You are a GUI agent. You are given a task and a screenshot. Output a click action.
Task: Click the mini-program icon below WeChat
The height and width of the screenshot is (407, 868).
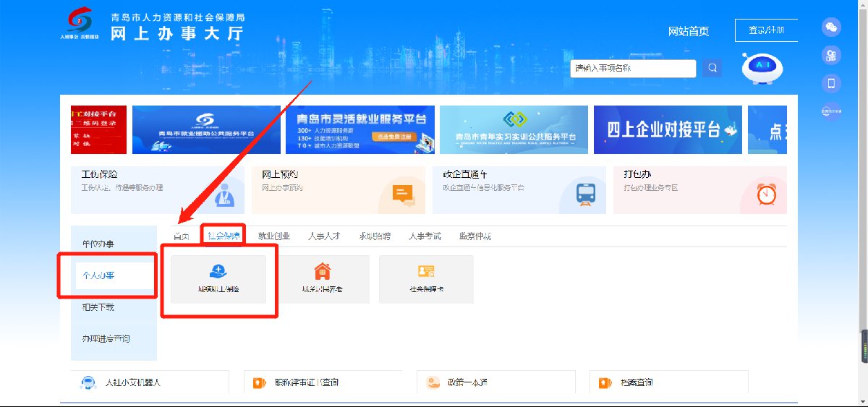tap(831, 56)
